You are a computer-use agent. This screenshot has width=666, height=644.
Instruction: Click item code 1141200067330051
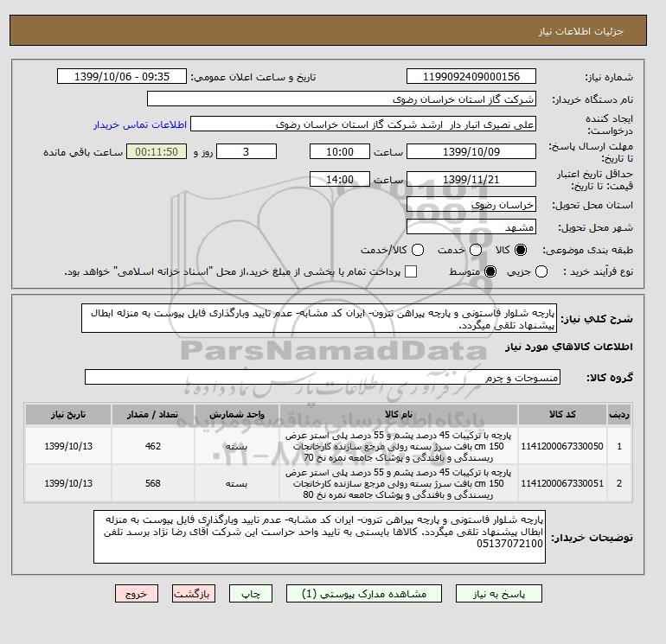pyautogui.click(x=562, y=483)
